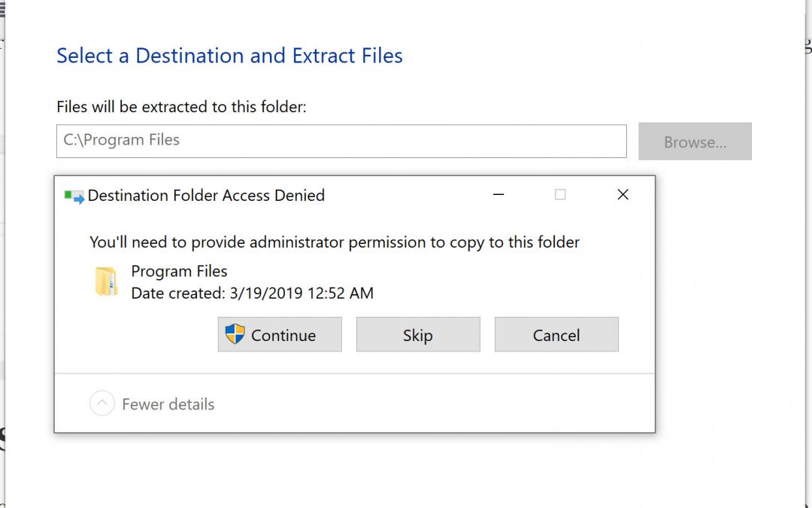Collapse details with the Fewer details chevron
812x508 pixels.
click(102, 404)
